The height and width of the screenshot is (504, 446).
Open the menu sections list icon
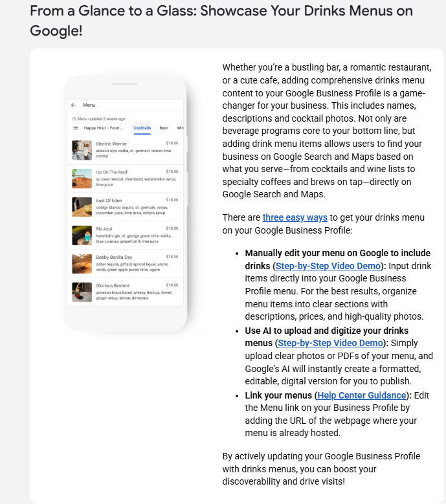coord(76,128)
